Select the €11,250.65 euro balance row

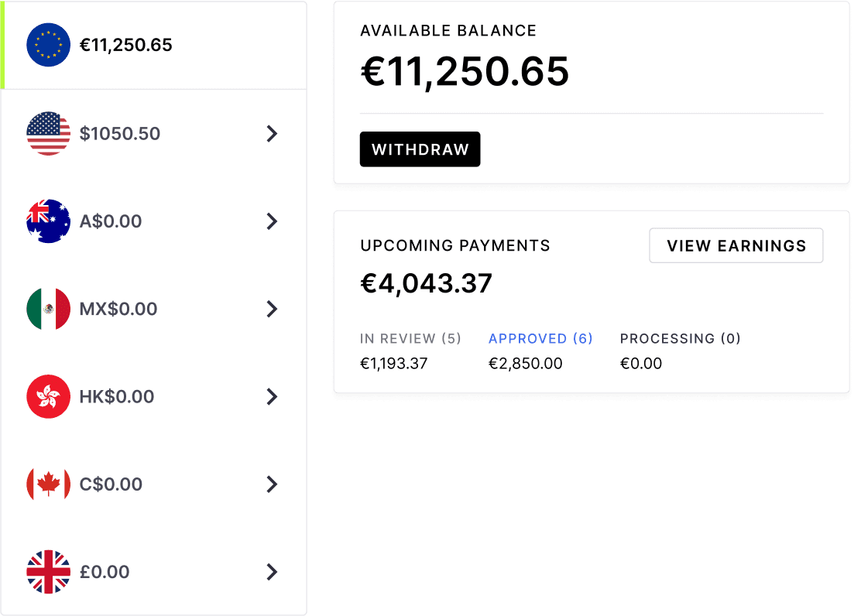[x=153, y=45]
